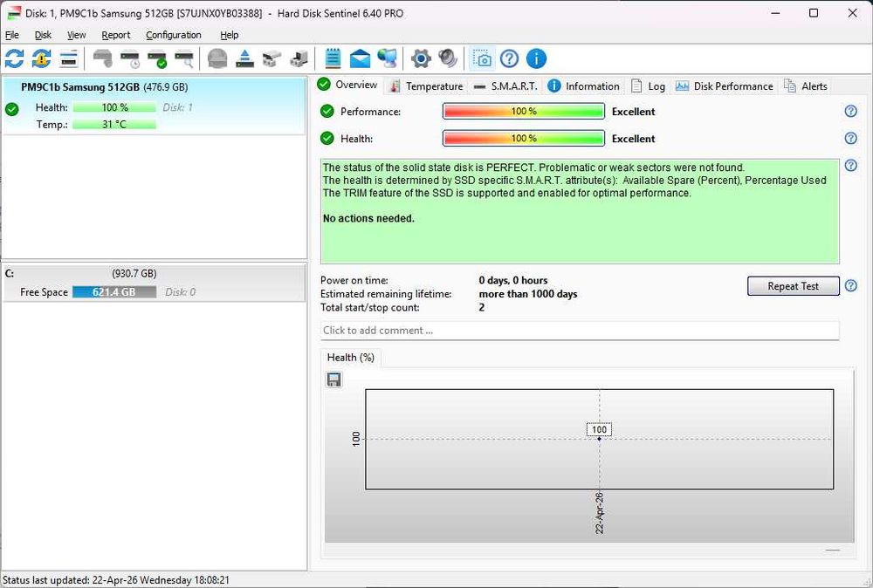Click the Performance 100 % gradient bar

523,112
